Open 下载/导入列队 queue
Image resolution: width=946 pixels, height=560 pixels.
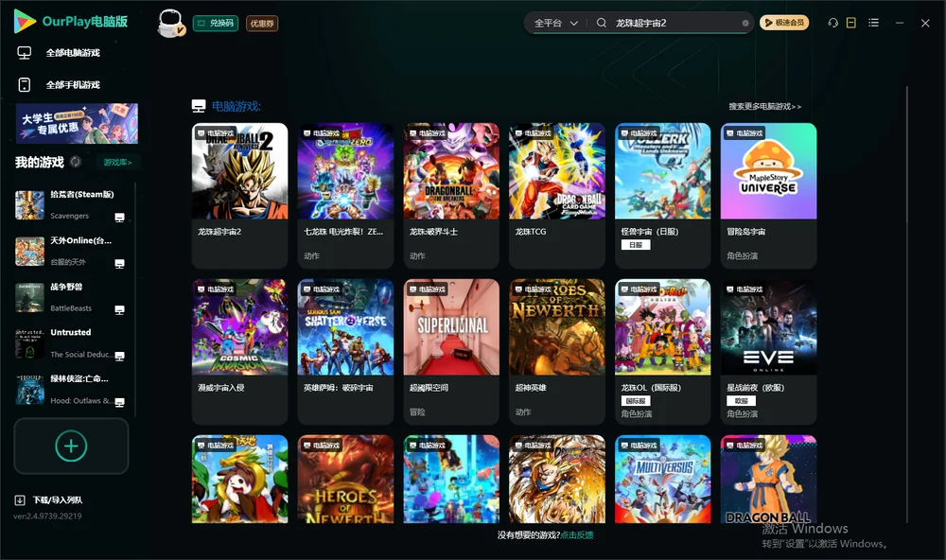coord(49,500)
